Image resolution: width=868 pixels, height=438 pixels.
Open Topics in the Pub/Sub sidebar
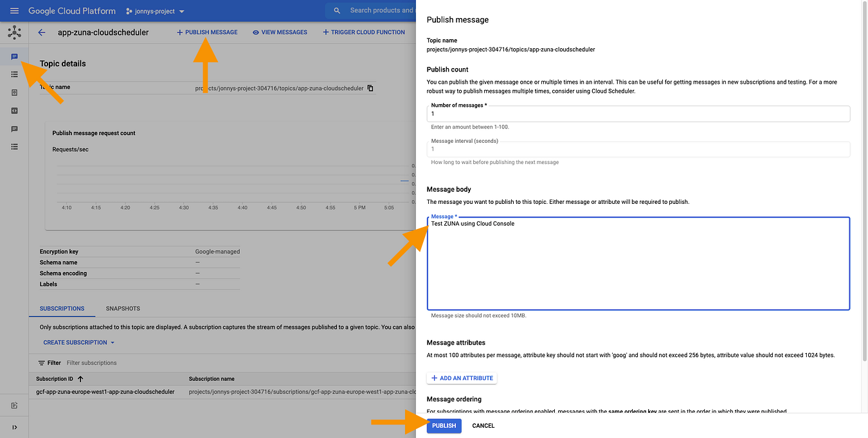tap(14, 57)
